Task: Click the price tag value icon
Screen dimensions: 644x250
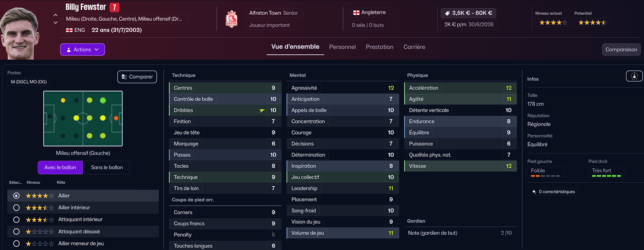Action: 447,13
